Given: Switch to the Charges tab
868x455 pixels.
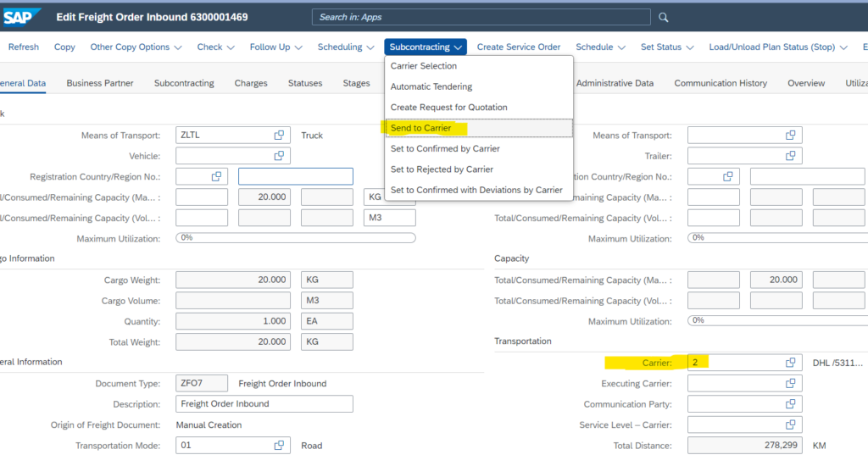Looking at the screenshot, I should point(251,83).
